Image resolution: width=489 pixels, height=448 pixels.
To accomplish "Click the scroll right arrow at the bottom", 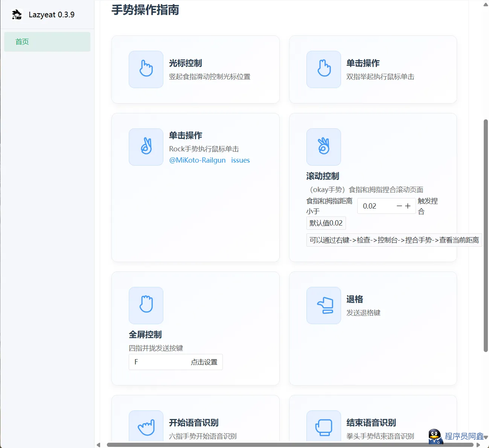I will 478,445.
